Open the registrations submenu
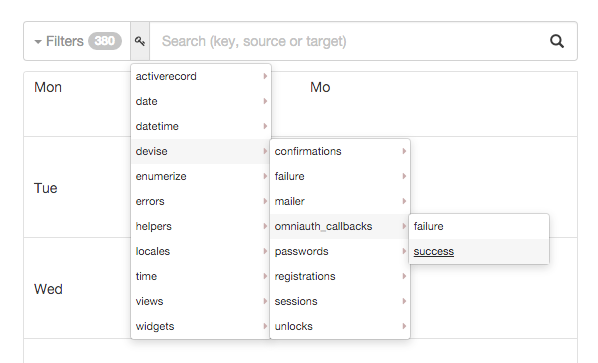 point(340,276)
